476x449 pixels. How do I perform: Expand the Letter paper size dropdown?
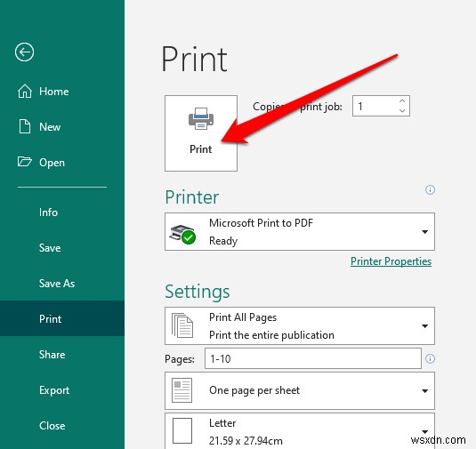coord(424,431)
